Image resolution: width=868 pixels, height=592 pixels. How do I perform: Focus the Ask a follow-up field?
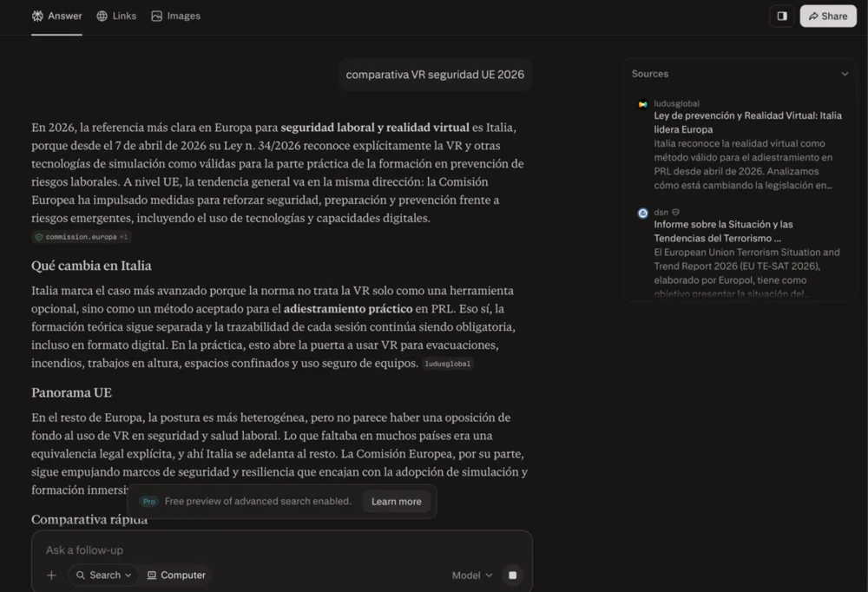pyautogui.click(x=282, y=550)
